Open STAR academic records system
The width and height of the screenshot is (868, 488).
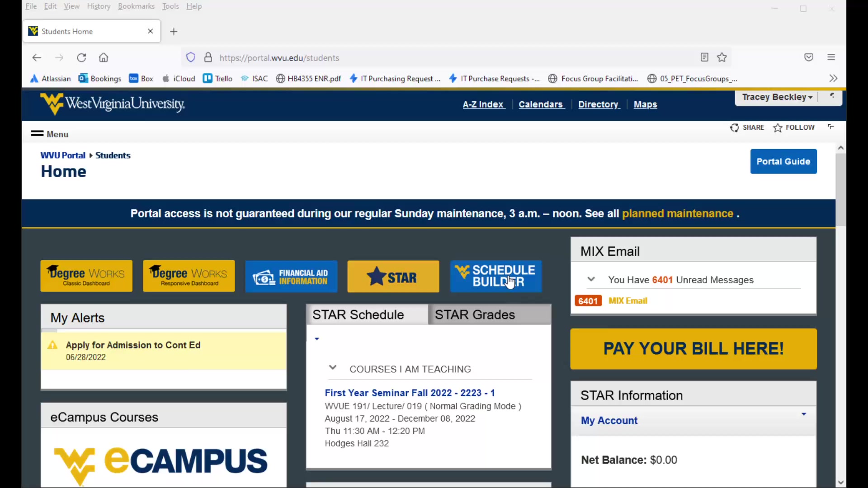tap(393, 276)
